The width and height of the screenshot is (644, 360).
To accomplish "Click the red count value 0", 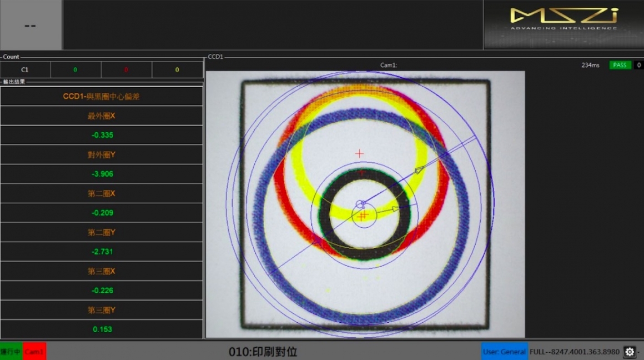I will pyautogui.click(x=126, y=70).
